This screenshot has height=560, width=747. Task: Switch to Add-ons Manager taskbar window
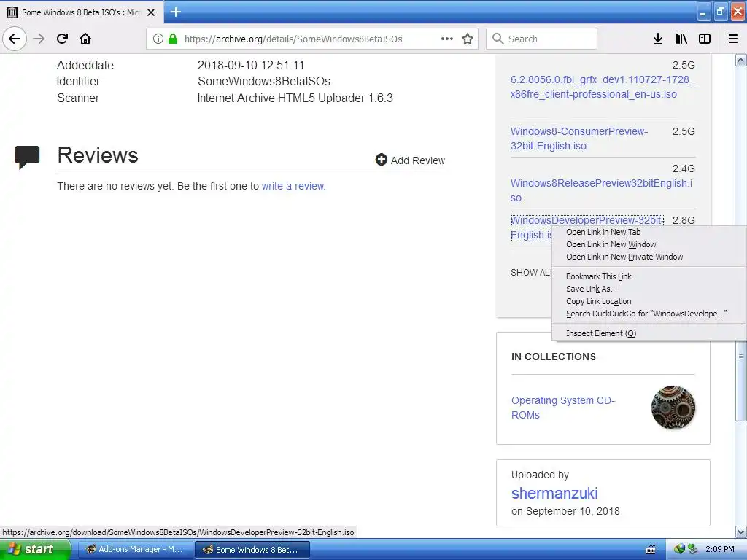[135, 549]
